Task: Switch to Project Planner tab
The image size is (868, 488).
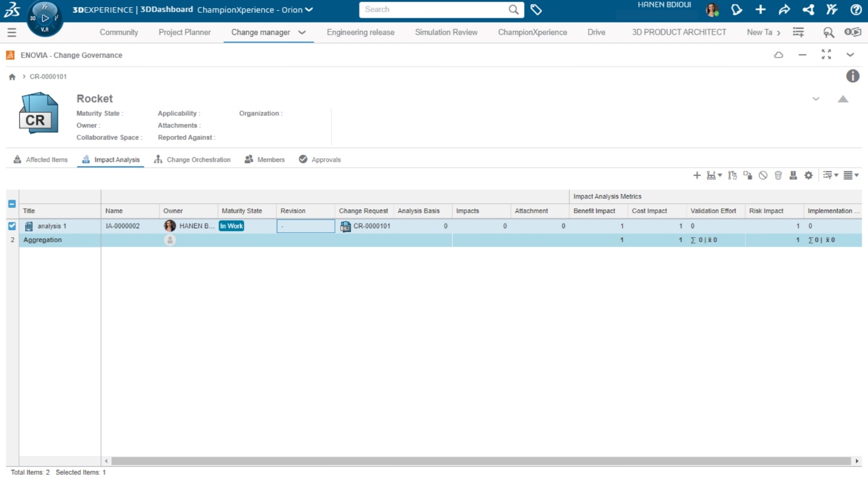Action: [x=185, y=33]
